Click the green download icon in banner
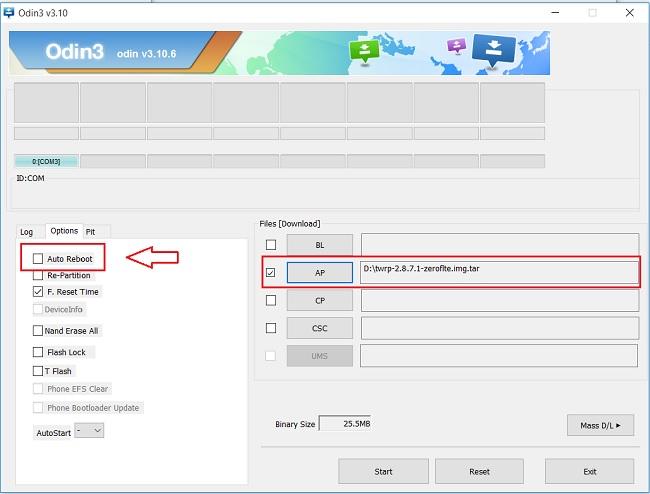 [x=363, y=51]
